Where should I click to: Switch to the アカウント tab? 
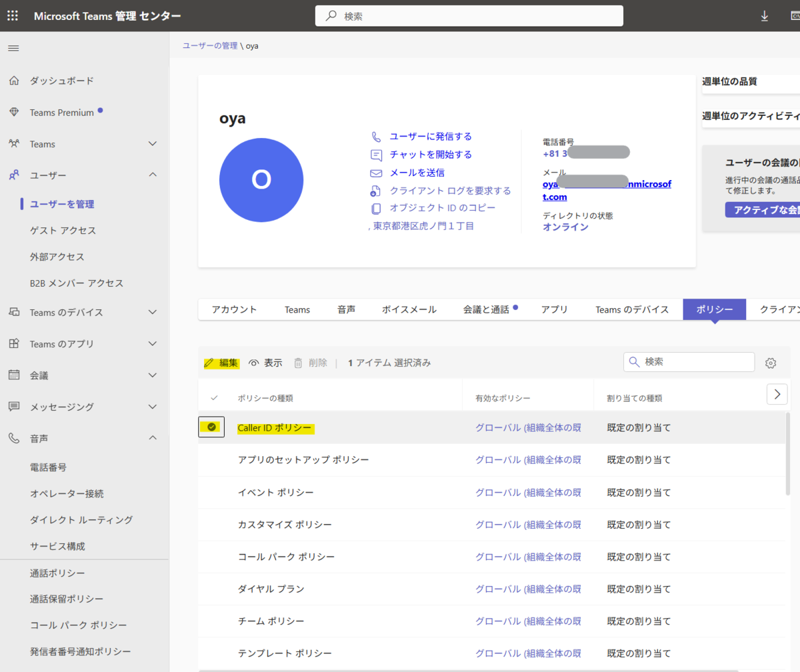[234, 309]
